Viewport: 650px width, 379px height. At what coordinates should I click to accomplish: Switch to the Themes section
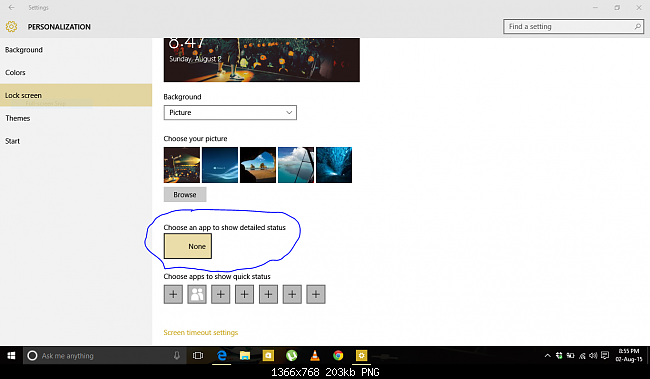point(18,118)
